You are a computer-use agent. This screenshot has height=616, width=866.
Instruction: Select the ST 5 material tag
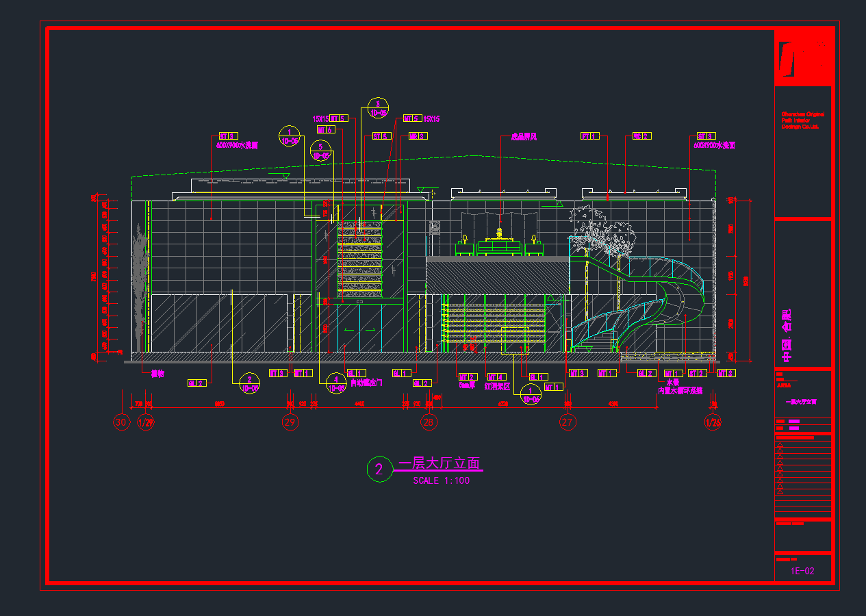381,136
